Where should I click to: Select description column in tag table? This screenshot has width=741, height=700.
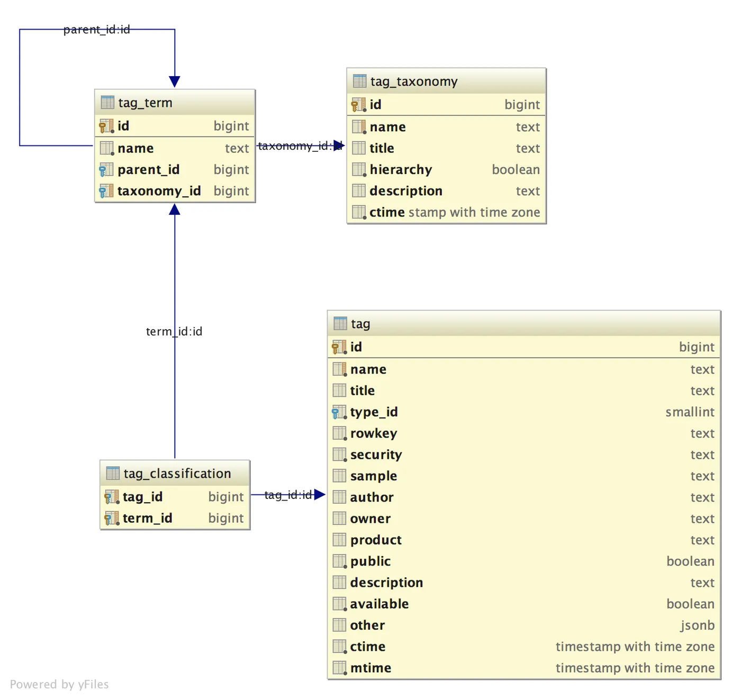(x=524, y=583)
